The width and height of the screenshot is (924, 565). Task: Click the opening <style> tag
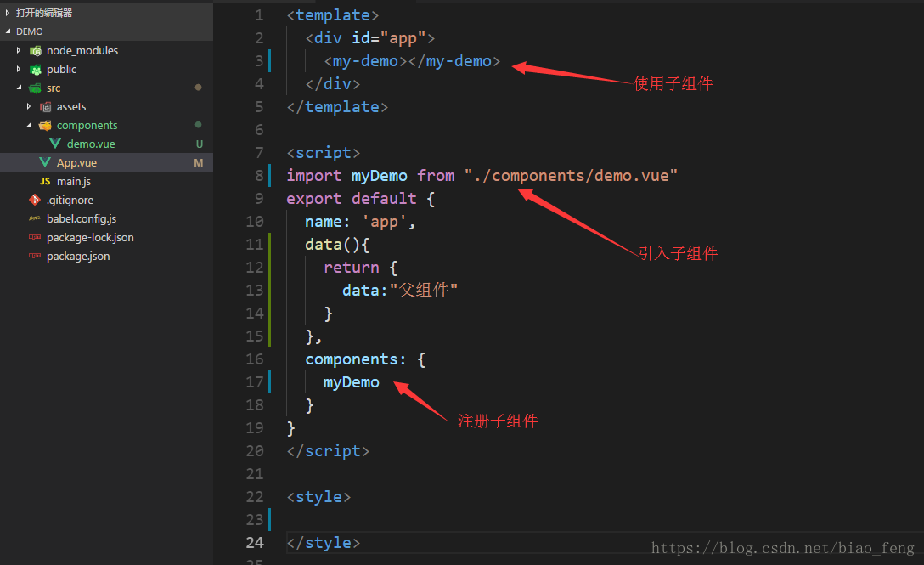pos(318,497)
